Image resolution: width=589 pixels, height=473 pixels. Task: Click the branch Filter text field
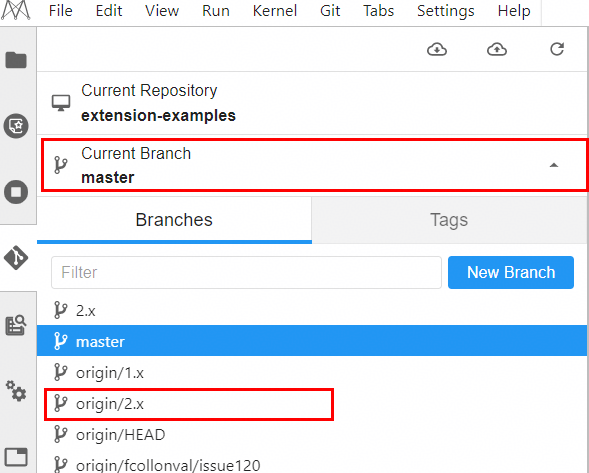246,272
